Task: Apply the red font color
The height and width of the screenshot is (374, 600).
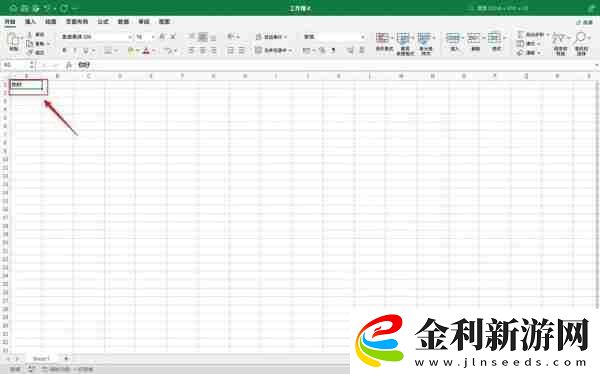Action: (x=146, y=51)
